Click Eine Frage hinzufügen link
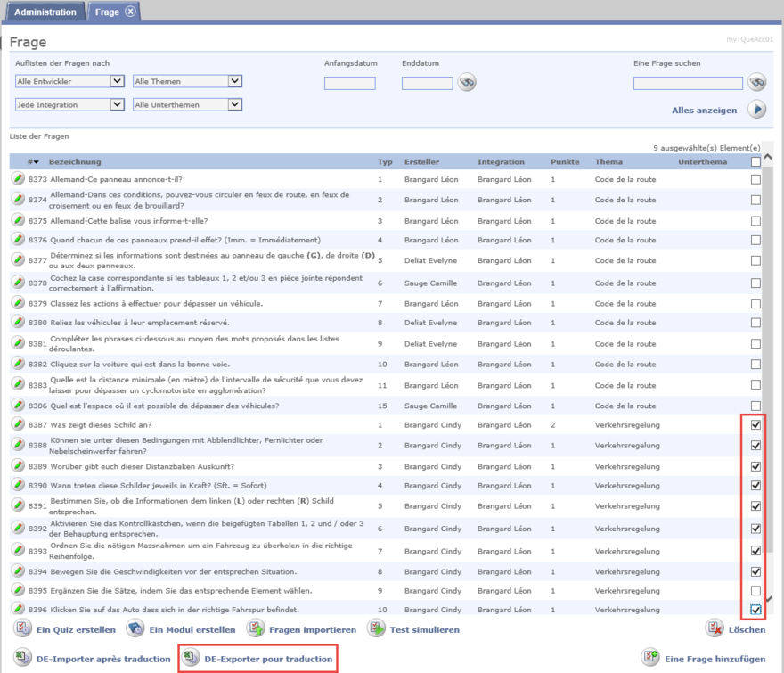This screenshot has width=784, height=673. [x=715, y=659]
